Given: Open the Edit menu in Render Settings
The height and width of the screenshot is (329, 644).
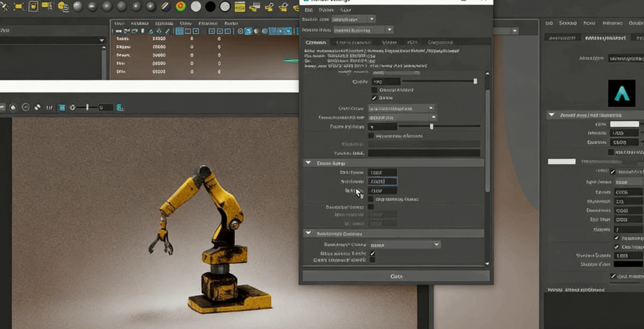Looking at the screenshot, I should [309, 10].
